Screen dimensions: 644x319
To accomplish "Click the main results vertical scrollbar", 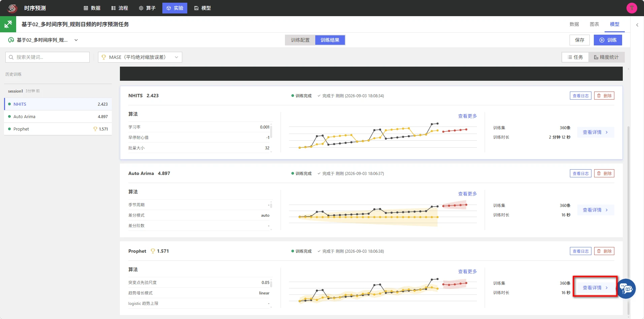I will pos(629,220).
